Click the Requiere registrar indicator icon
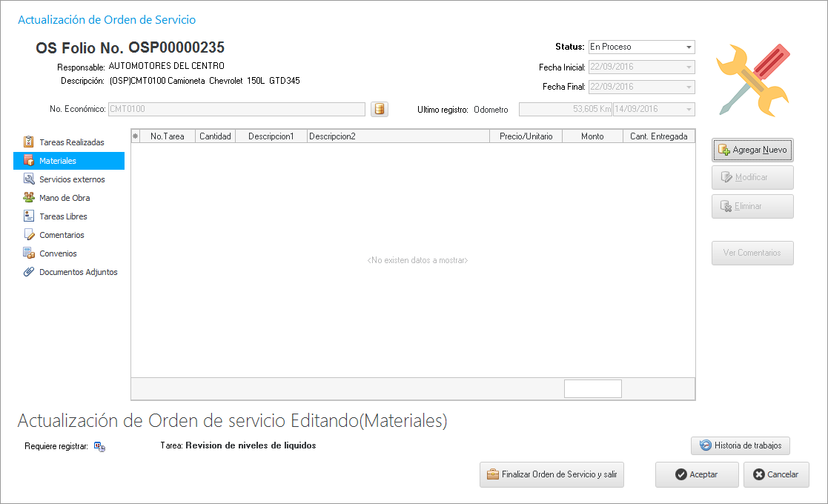Viewport: 828px width, 504px height. (99, 446)
